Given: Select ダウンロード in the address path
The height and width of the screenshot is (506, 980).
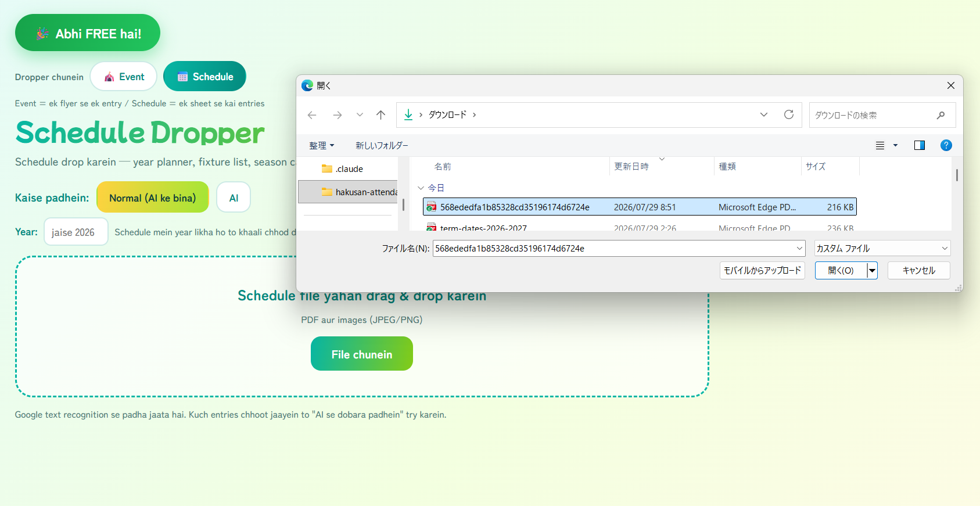Looking at the screenshot, I should 447,114.
